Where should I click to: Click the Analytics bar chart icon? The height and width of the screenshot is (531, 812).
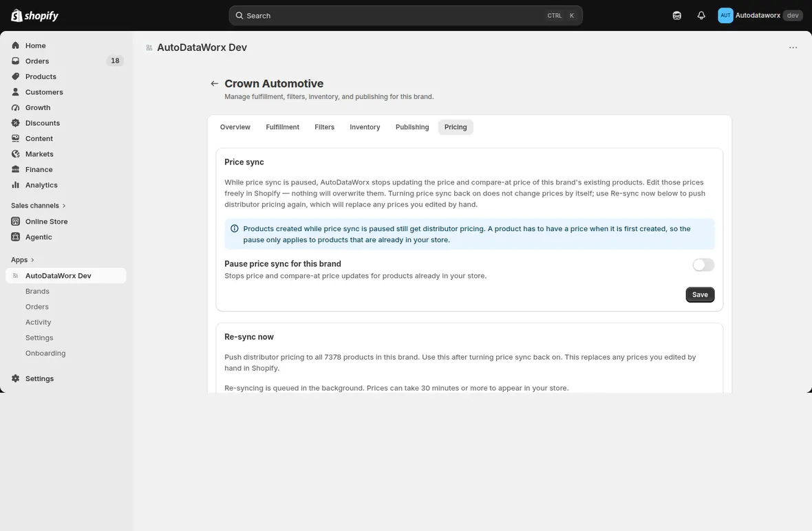tap(16, 185)
